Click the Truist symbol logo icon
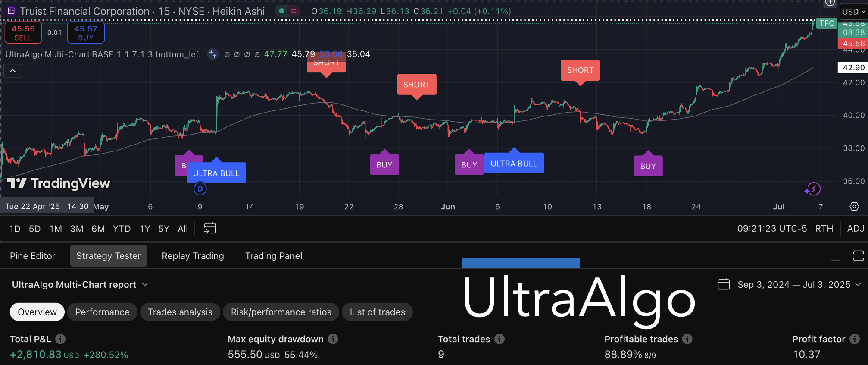Screen dimensions: 868x365 (11, 11)
